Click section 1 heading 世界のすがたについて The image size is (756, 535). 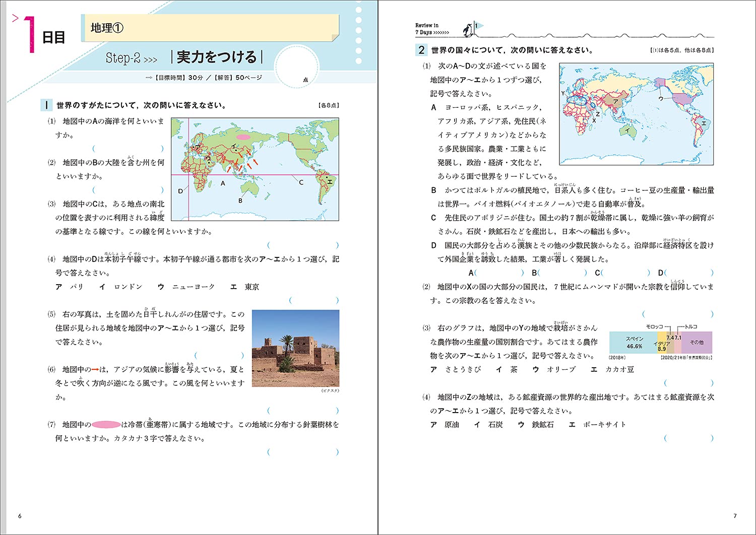point(142,105)
